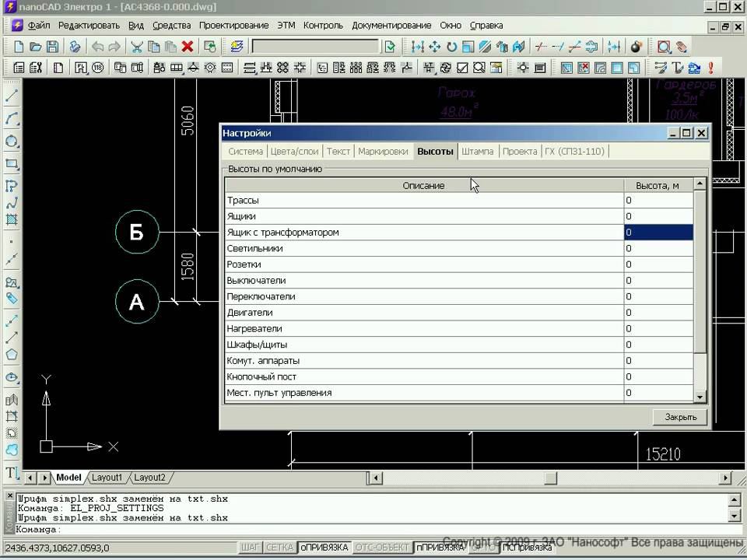The image size is (747, 560).
Task: Click the Explode bomb icon
Action: coord(636,47)
